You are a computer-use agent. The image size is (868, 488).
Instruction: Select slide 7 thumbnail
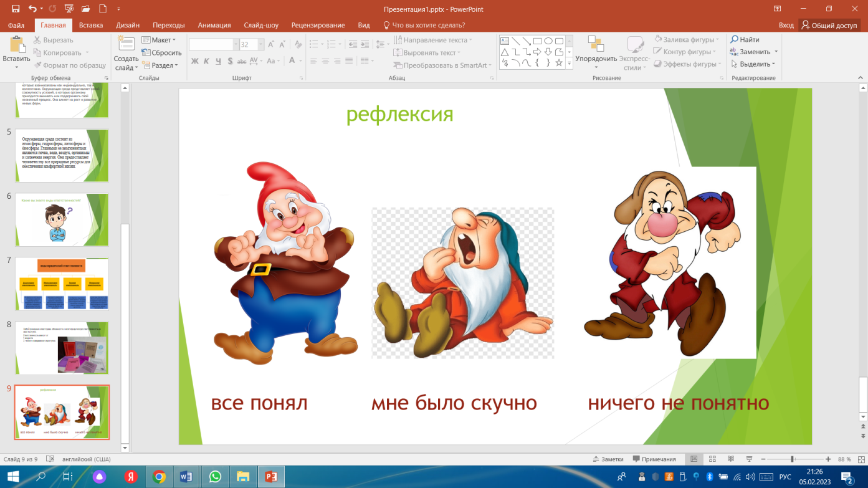click(62, 284)
